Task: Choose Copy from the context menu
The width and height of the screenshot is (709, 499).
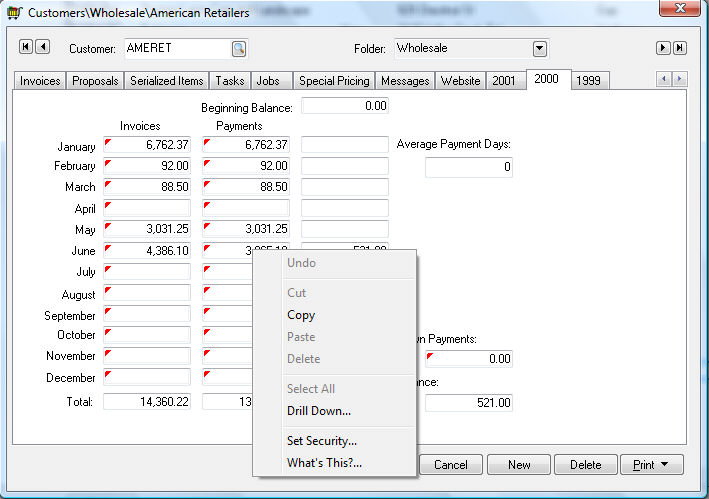Action: point(301,315)
